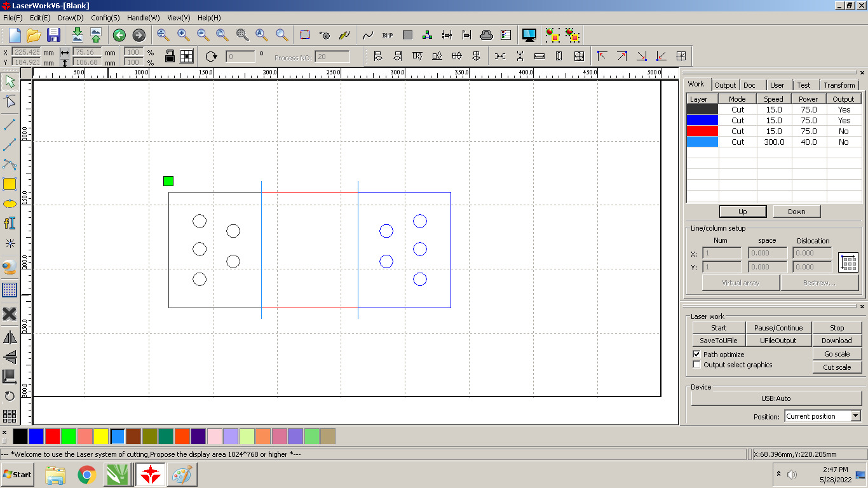This screenshot has height=488, width=868.
Task: Switch to the Output tab
Action: tap(725, 85)
